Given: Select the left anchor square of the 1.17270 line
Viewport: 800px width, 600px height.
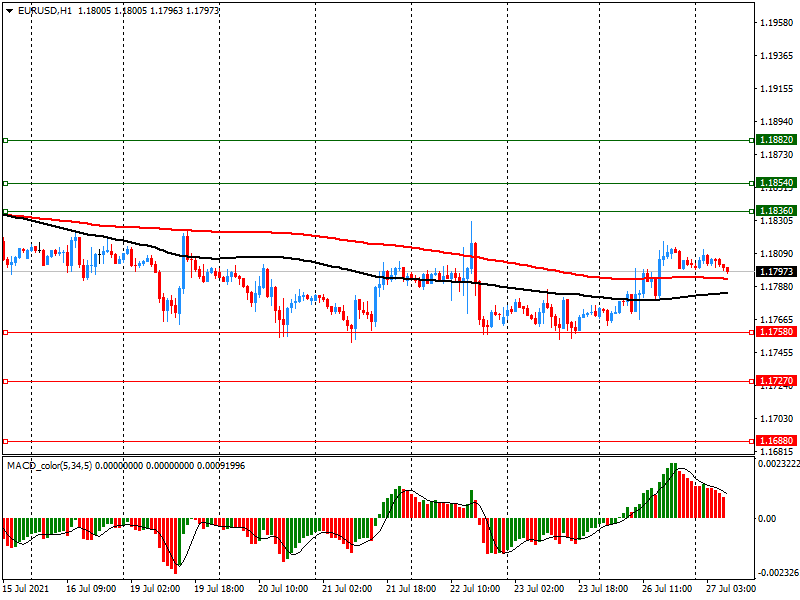Looking at the screenshot, I should pos(6,382).
